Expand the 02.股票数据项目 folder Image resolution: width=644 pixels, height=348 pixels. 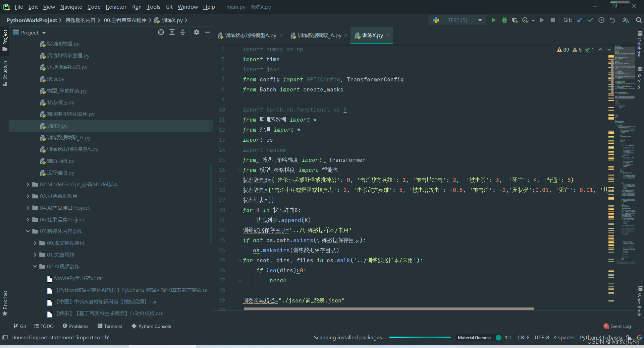coord(28,196)
